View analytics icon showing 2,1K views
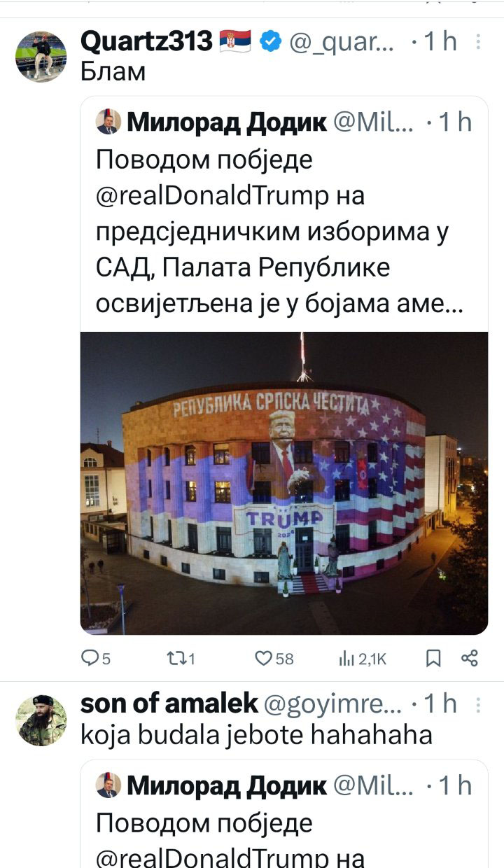Image resolution: width=504 pixels, height=868 pixels. 344,658
